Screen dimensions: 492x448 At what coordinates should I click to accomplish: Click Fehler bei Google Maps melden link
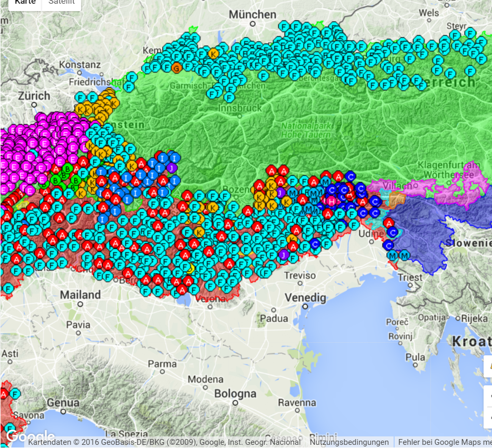(x=444, y=442)
